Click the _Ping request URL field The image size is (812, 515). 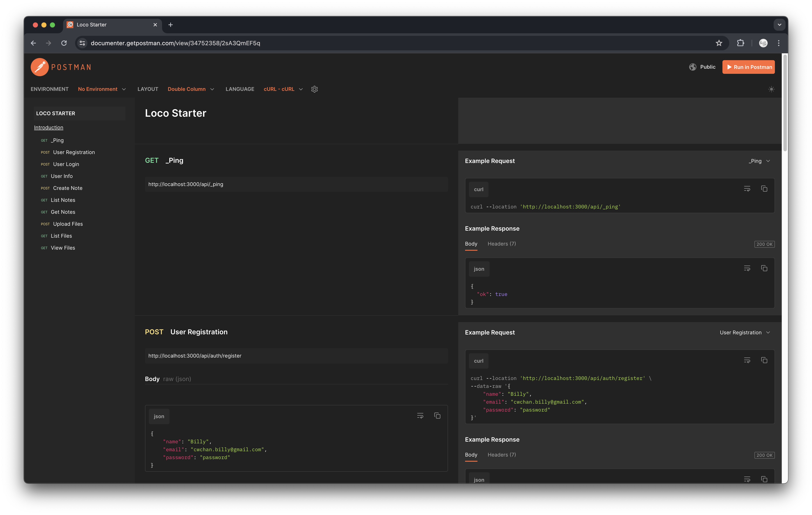tap(296, 184)
